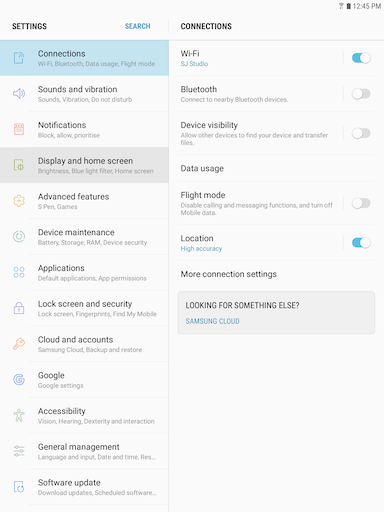384x512 pixels.
Task: Turn off the Wi-Fi toggle
Action: pos(361,58)
